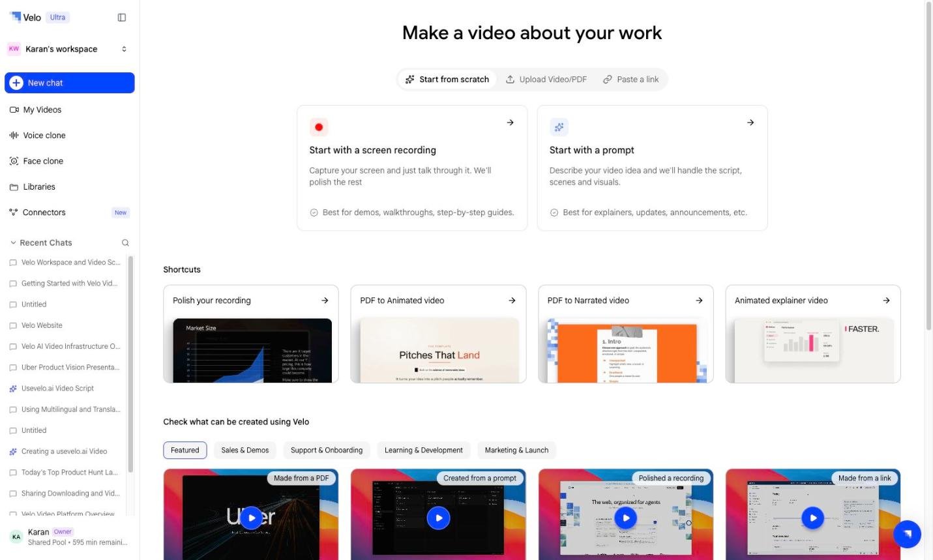Collapse the sidebar with the panel icon
933x560 pixels.
point(121,18)
